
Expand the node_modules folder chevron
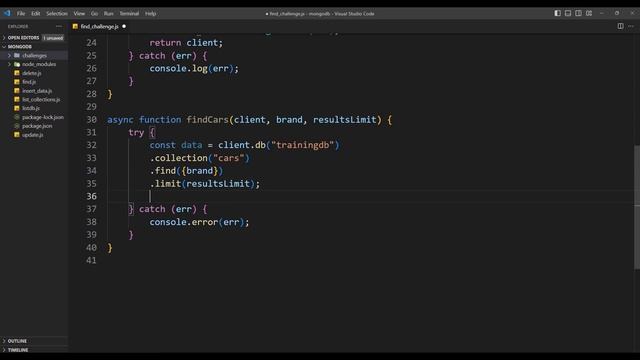pos(9,64)
